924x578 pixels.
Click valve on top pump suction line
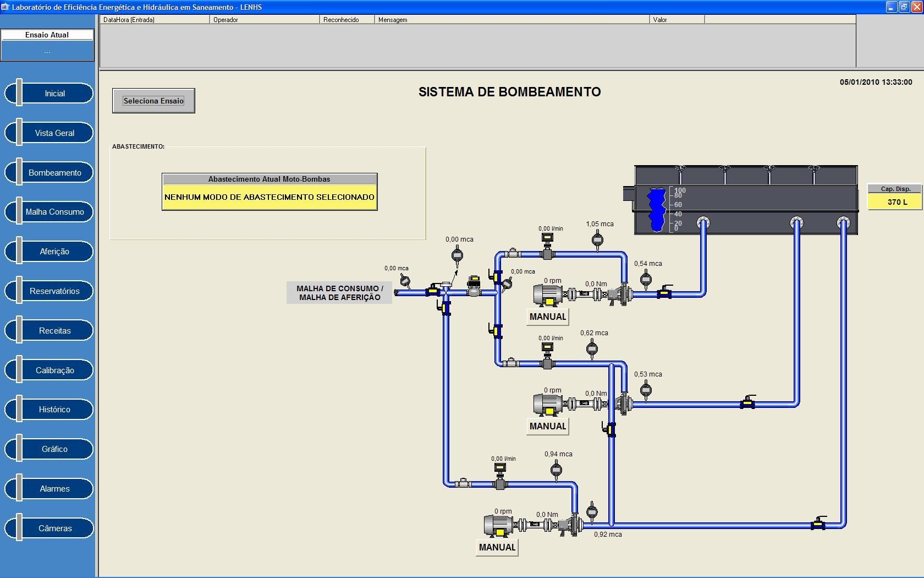[664, 292]
